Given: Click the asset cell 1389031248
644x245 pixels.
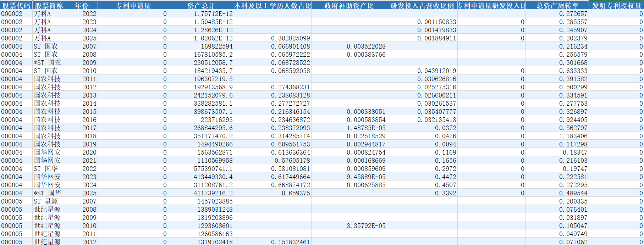Looking at the screenshot, I should 201,209.
